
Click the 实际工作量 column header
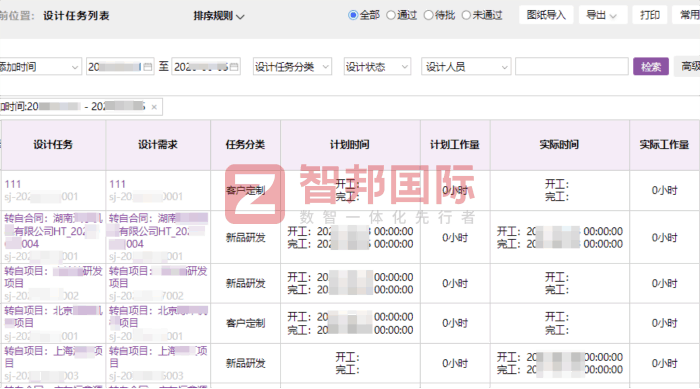(x=664, y=145)
